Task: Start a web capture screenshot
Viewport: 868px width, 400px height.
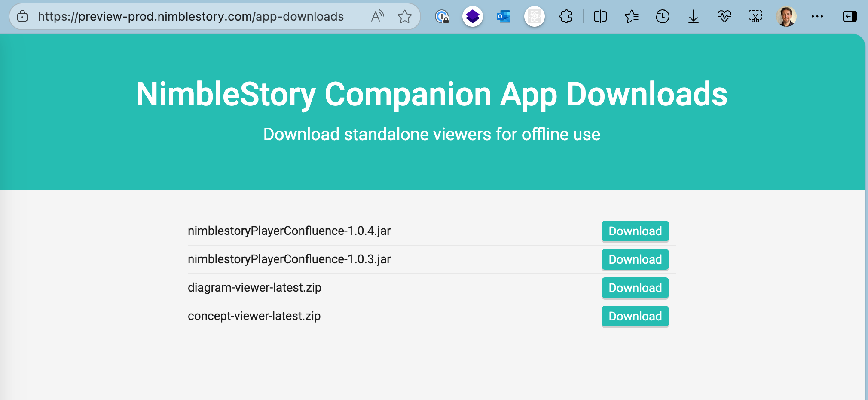Action: pyautogui.click(x=755, y=16)
